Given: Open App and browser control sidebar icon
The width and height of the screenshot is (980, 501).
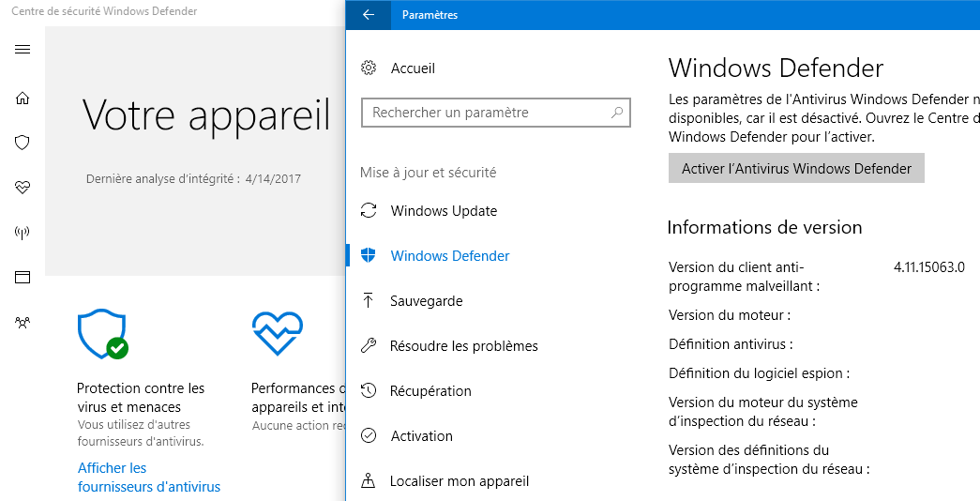Looking at the screenshot, I should pos(23,277).
